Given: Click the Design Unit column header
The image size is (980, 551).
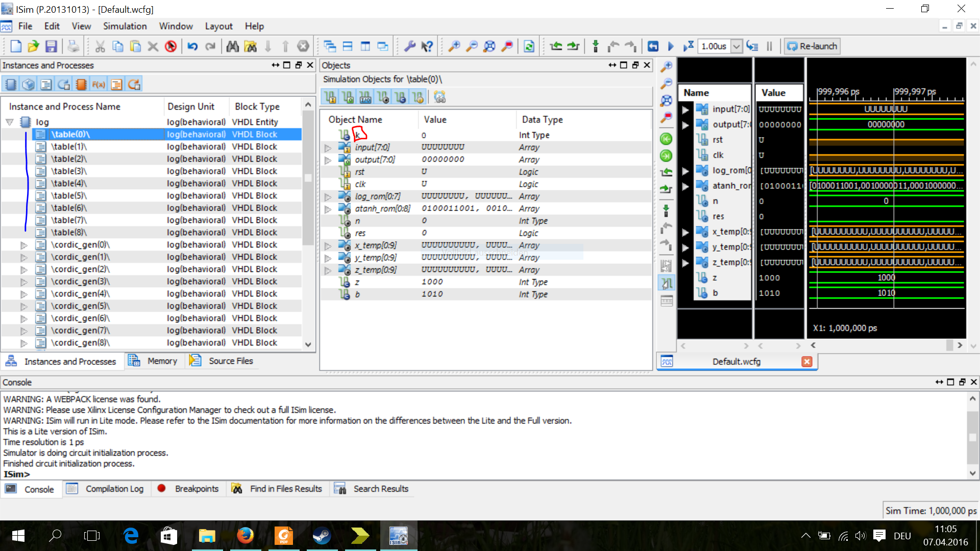Looking at the screenshot, I should [191, 106].
